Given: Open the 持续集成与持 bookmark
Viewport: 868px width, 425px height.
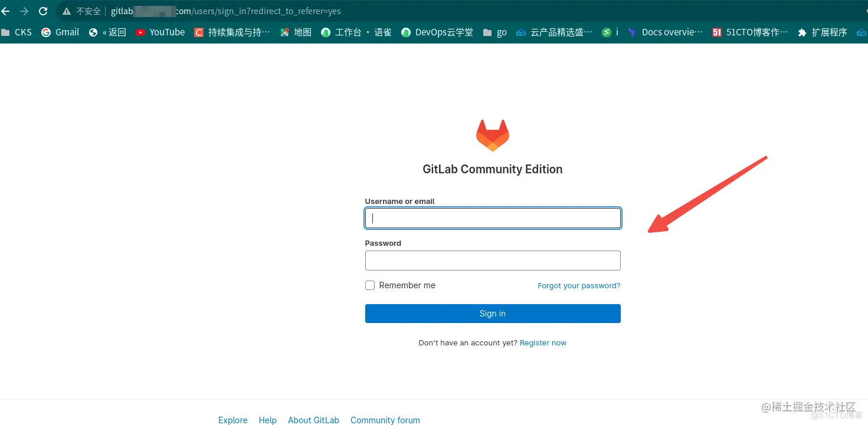Looking at the screenshot, I should coord(232,32).
